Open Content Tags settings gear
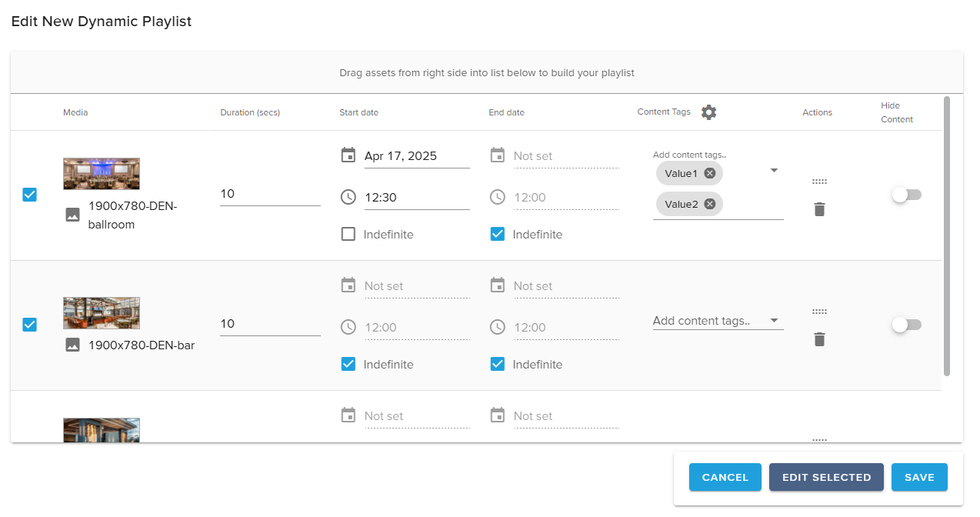Image resolution: width=980 pixels, height=517 pixels. 708,112
